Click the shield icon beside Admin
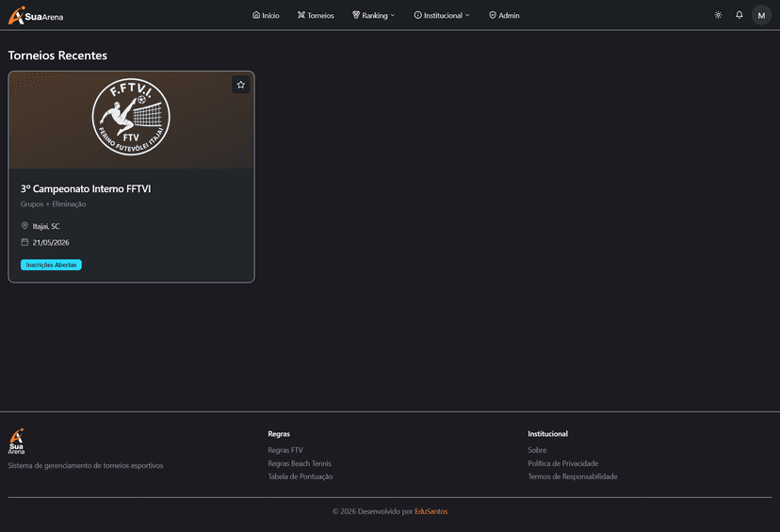This screenshot has height=532, width=780. [493, 15]
